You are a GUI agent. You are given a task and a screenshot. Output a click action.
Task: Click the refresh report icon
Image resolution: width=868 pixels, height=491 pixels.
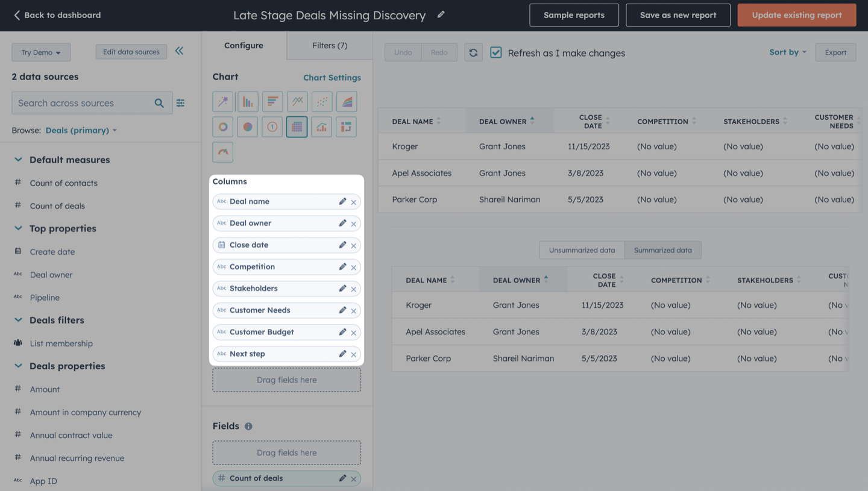tap(473, 52)
